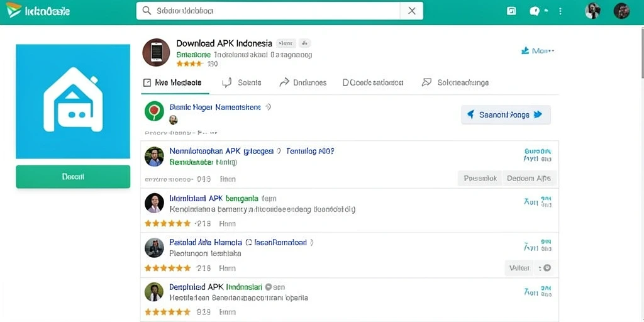Click the phone app icon beside title

click(156, 53)
